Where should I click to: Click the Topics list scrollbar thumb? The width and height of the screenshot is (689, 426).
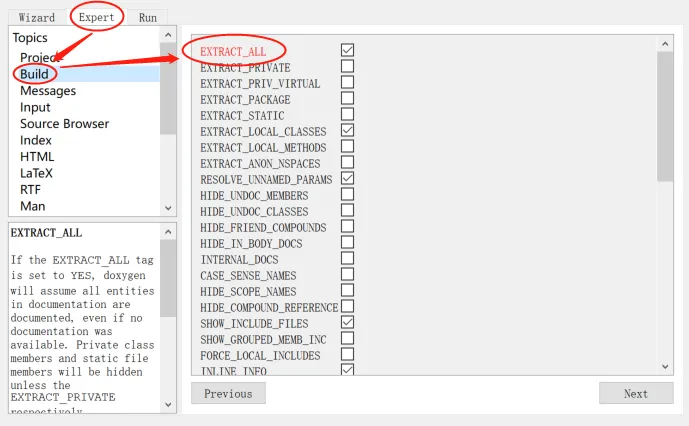pyautogui.click(x=168, y=88)
